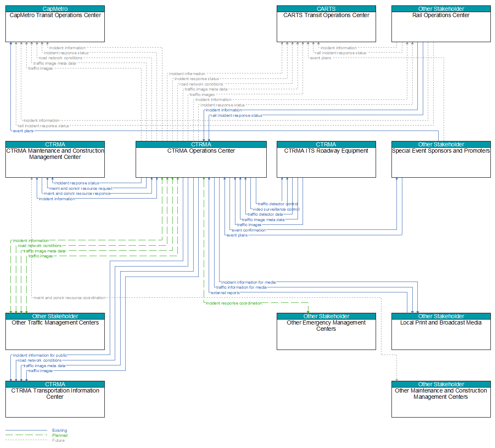
Task: Click CTRMA Transportation Information Center box
Action: click(55, 399)
